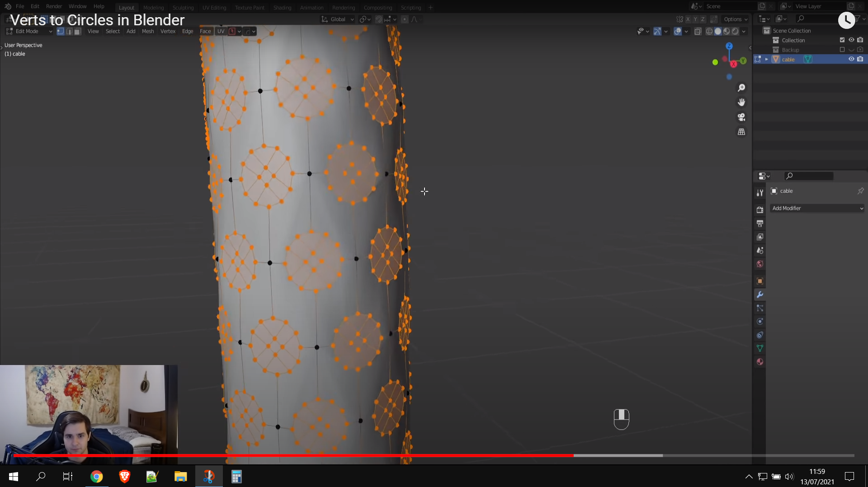Enable the Backup collection checkbox
This screenshot has width=868, height=487.
click(842, 50)
